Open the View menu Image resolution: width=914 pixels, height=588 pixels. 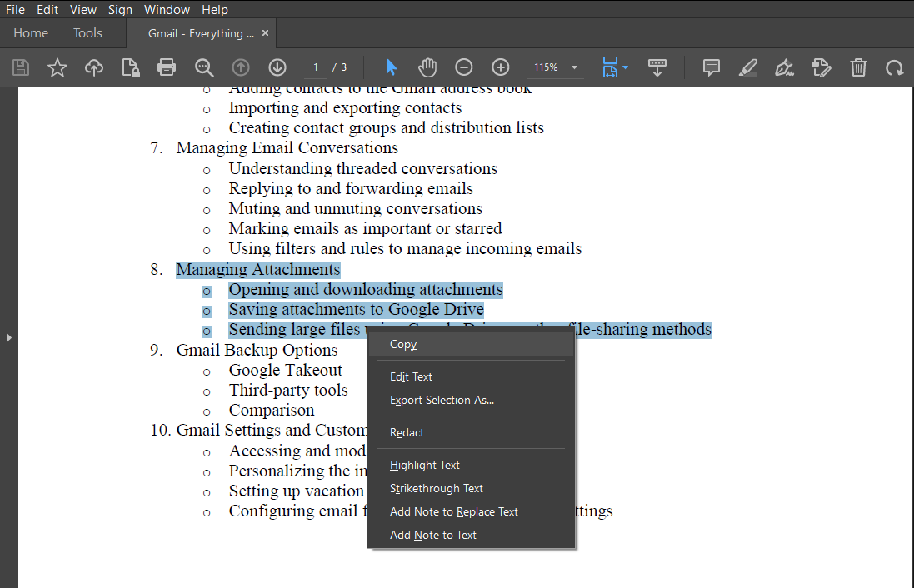coord(83,10)
